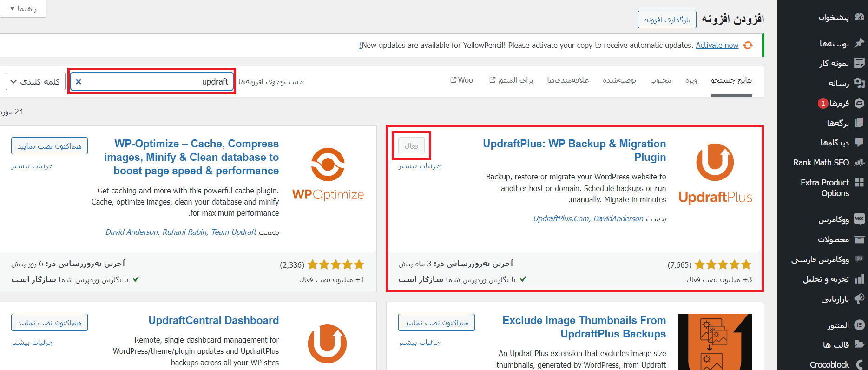
Task: Open the Exclude Image Thumbnails From UpdraftPlus Backups title
Action: point(584,327)
